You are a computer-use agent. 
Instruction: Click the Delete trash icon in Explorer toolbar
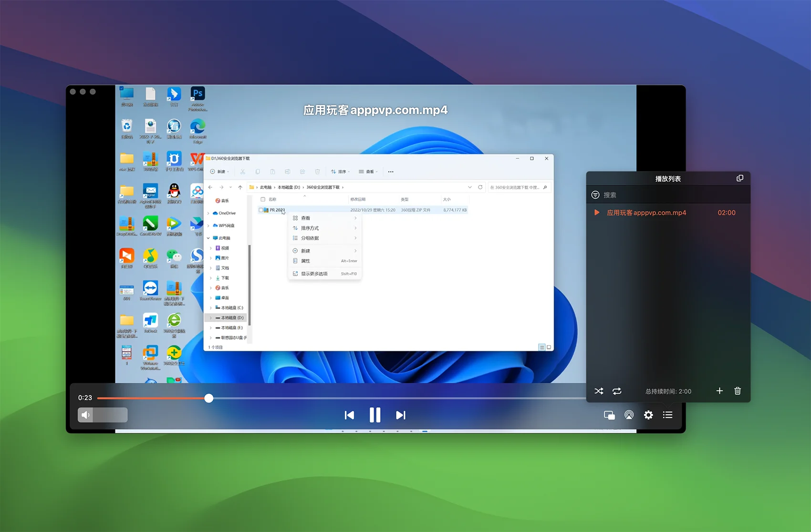(x=317, y=172)
